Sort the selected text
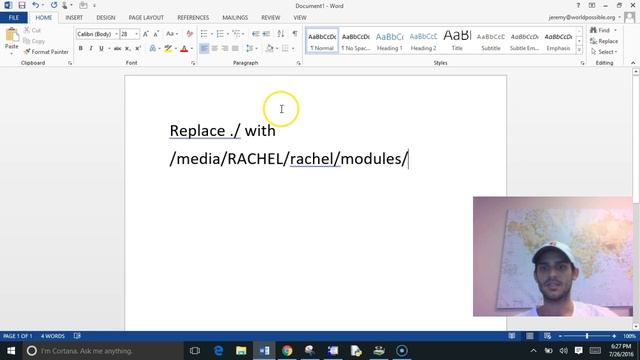 (280, 34)
